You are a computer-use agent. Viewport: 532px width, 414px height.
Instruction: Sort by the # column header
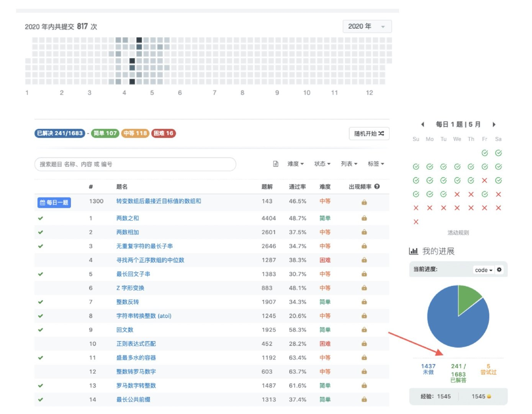click(91, 187)
